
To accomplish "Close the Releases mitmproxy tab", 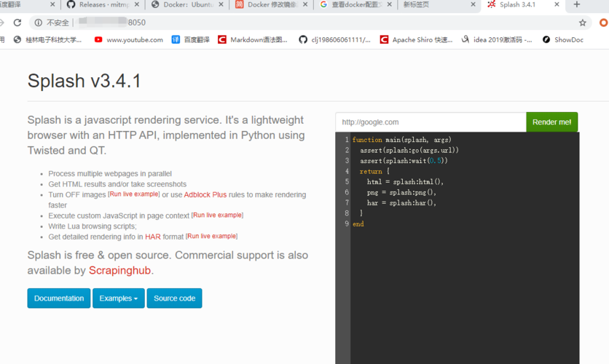I will tap(137, 4).
